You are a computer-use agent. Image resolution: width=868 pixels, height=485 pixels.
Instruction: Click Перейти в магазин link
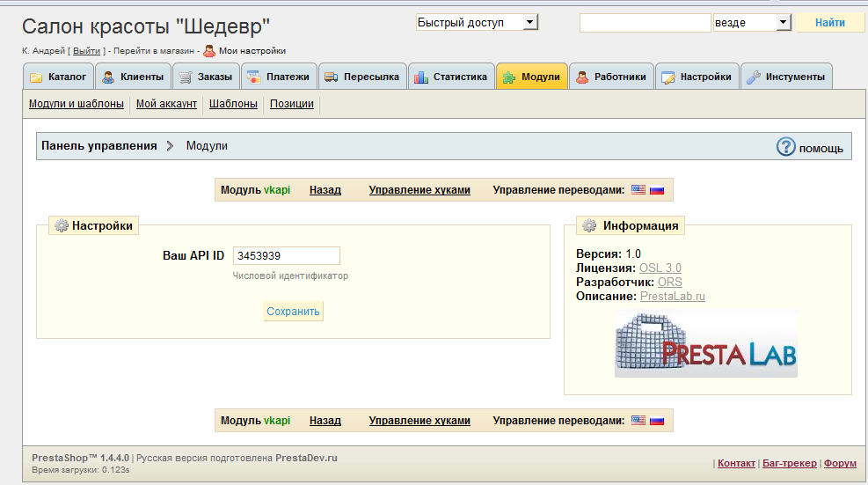click(x=154, y=51)
